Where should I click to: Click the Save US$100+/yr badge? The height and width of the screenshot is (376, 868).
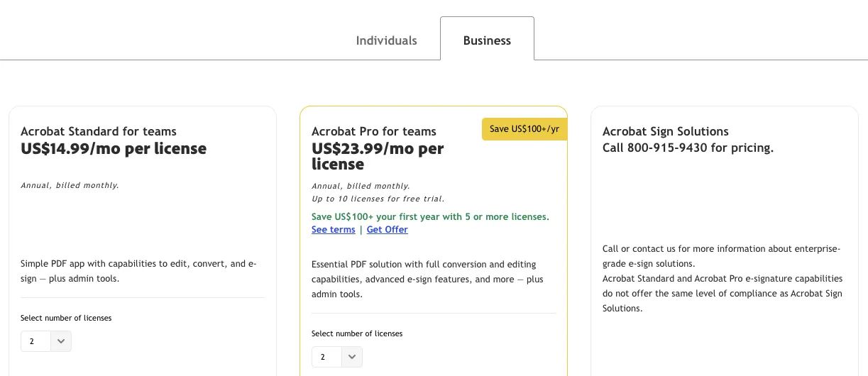[524, 129]
